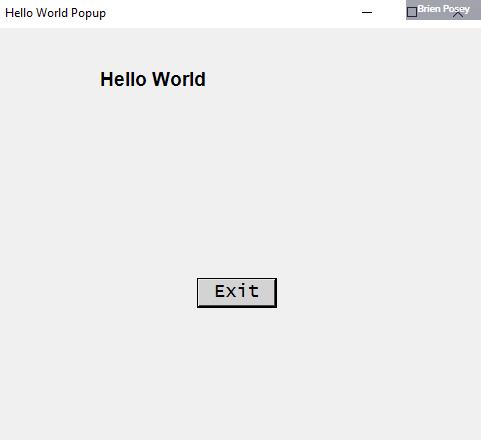Select the Hello World bold label
481x440 pixels.
pos(153,79)
